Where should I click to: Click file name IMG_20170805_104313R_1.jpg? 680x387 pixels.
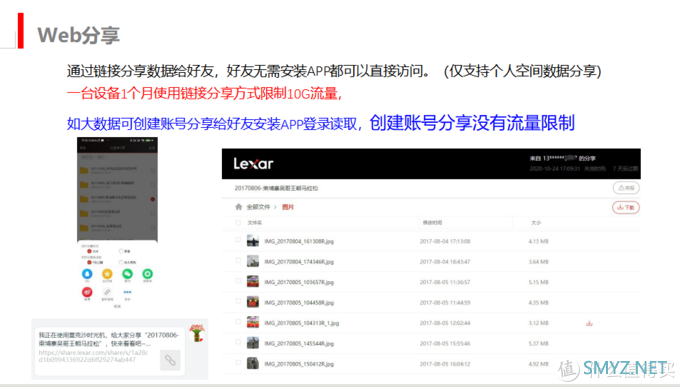pos(302,323)
